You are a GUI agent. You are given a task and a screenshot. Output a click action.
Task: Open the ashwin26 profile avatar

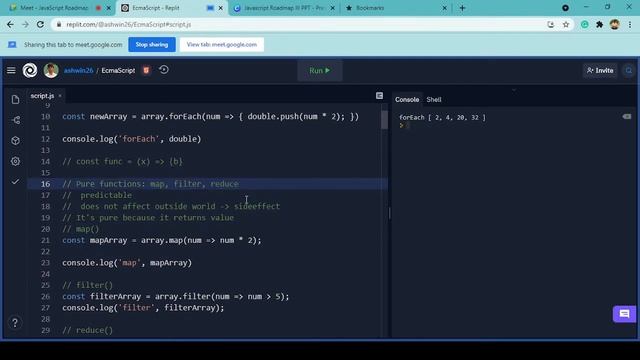pyautogui.click(x=51, y=71)
